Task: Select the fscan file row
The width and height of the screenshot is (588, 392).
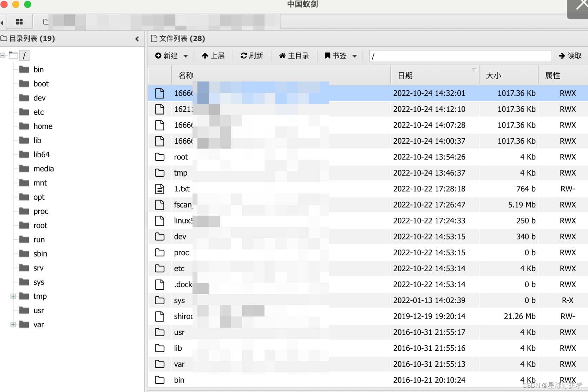Action: coord(368,205)
